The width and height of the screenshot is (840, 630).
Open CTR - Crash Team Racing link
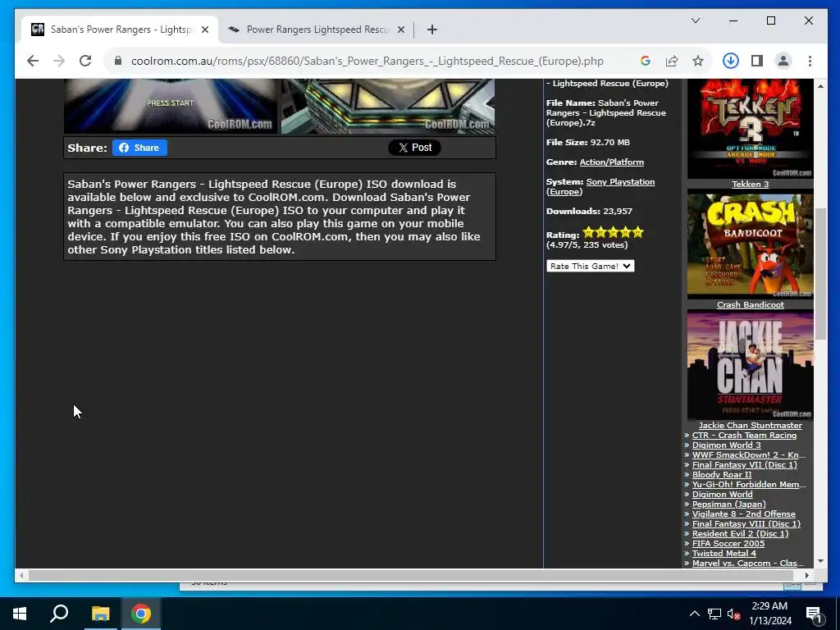coord(744,436)
